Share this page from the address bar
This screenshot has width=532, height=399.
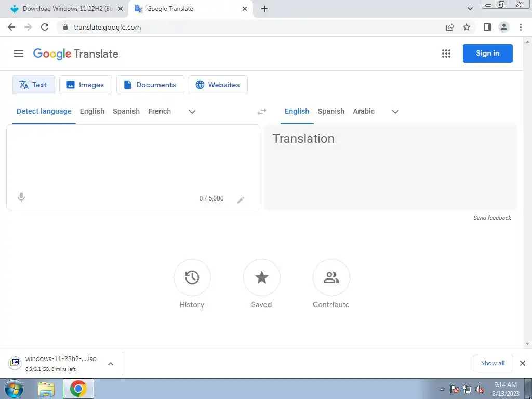tap(450, 27)
